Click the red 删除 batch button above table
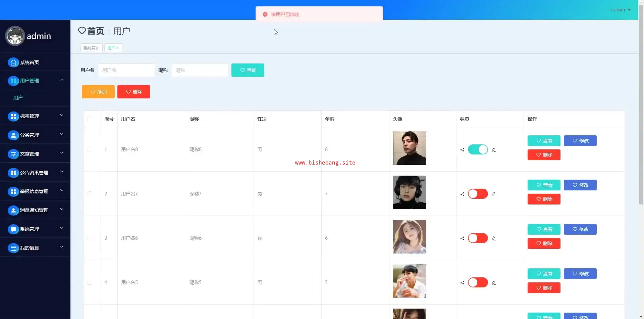 click(134, 92)
